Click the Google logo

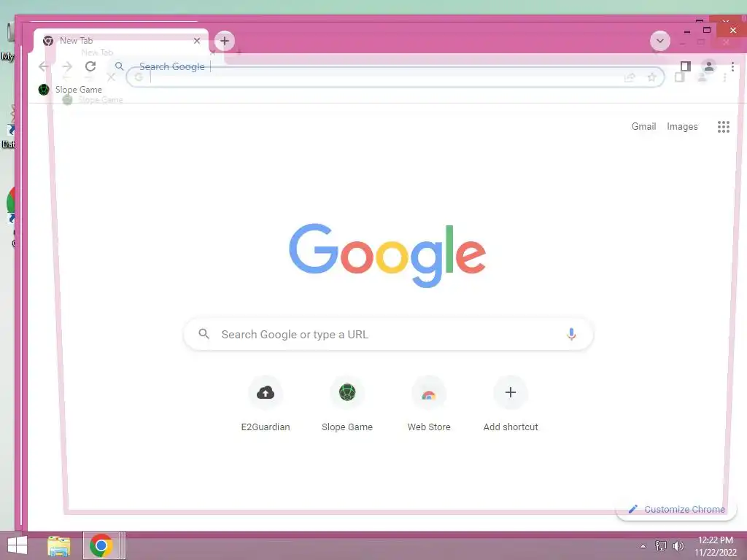(x=387, y=255)
